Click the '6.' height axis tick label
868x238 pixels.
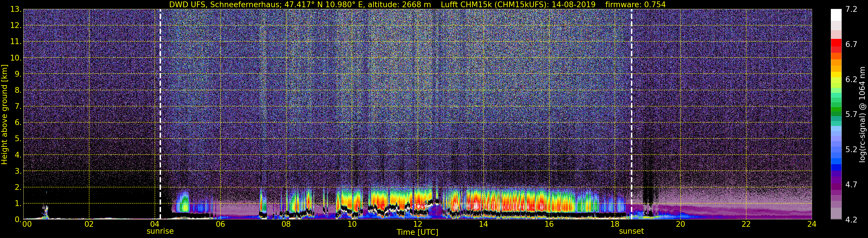click(18, 122)
